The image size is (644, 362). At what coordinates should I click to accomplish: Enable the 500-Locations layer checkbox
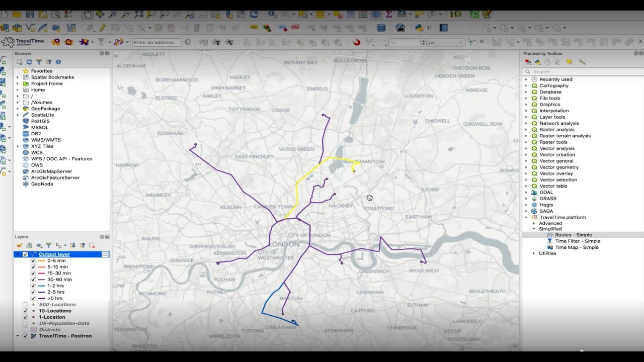(25, 305)
